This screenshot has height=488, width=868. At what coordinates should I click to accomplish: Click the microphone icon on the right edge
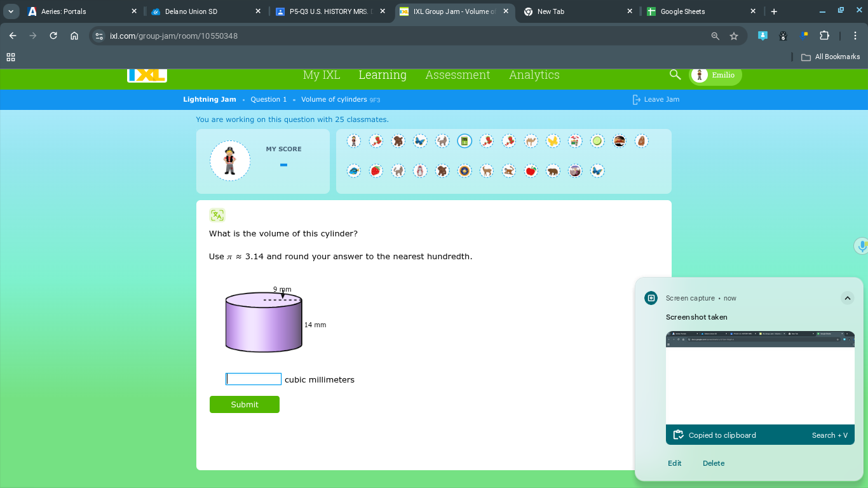pyautogui.click(x=862, y=246)
